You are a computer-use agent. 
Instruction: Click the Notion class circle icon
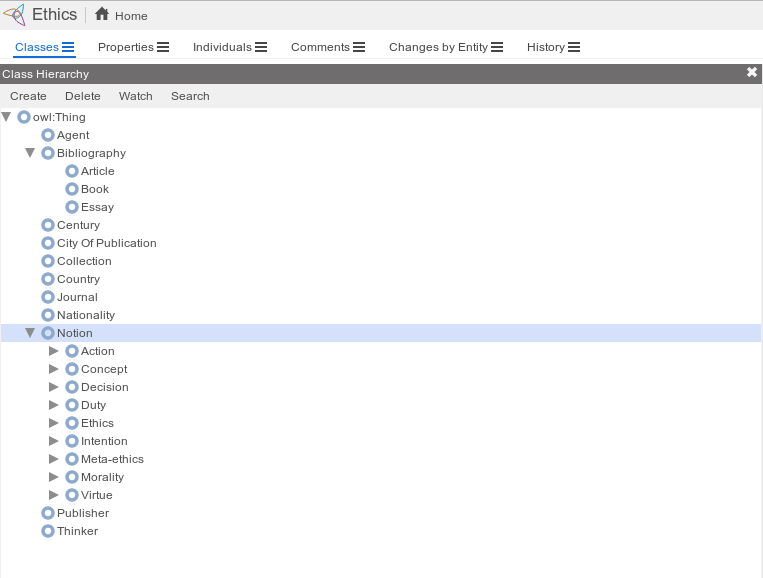[x=48, y=333]
